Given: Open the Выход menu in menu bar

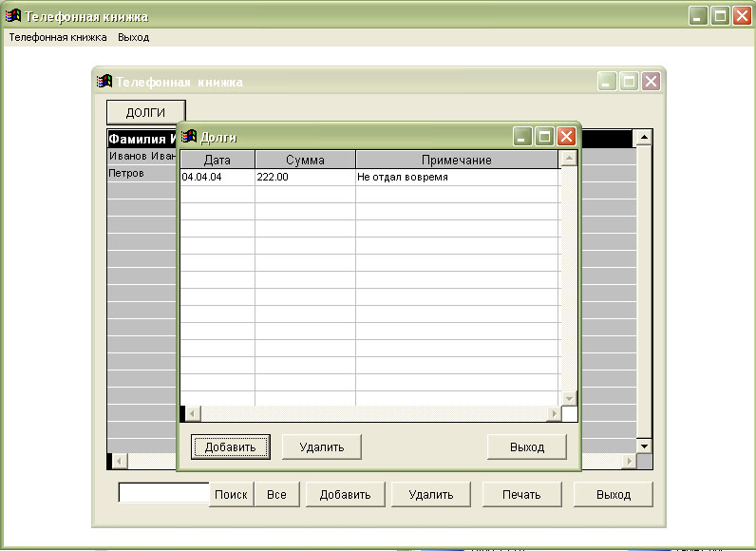Looking at the screenshot, I should coord(134,37).
